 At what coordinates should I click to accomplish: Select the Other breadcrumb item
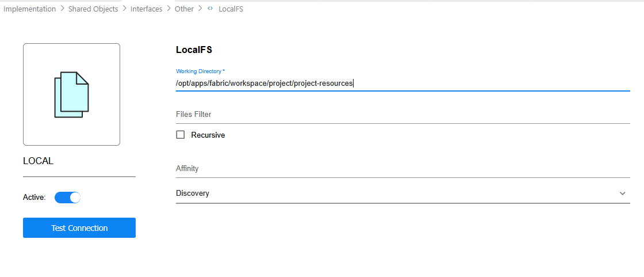pyautogui.click(x=185, y=9)
